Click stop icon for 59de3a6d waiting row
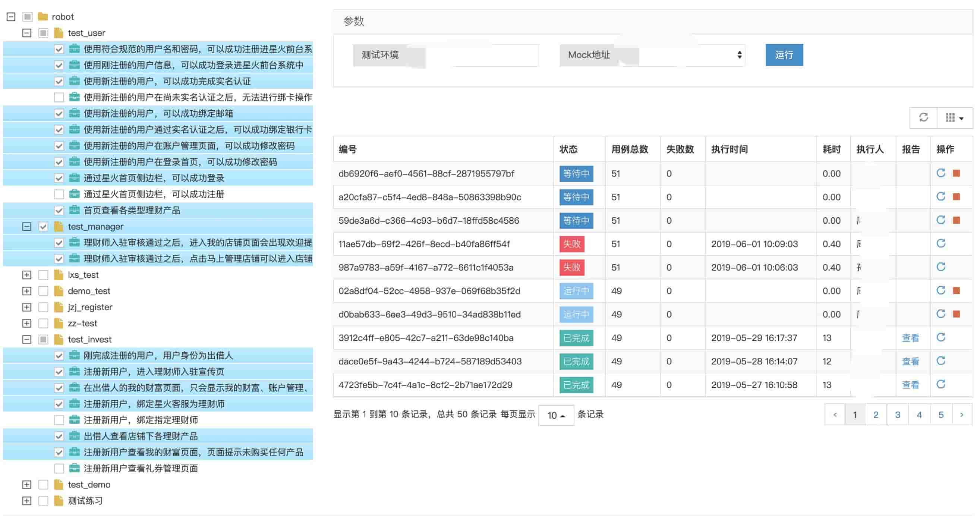 click(957, 220)
